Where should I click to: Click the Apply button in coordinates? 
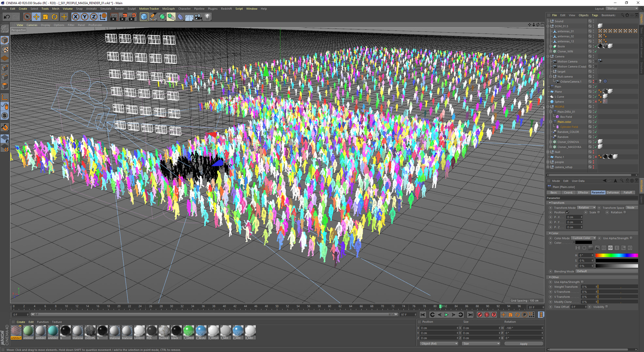(x=523, y=344)
